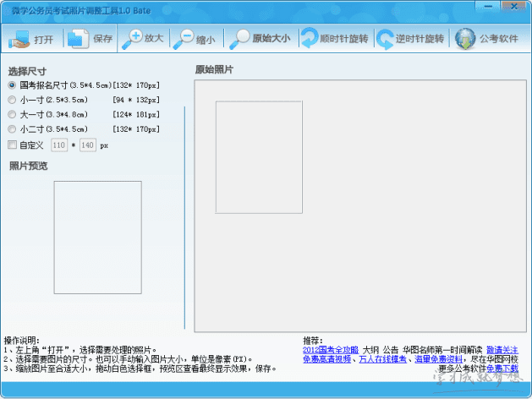Select 大一寸 (3.3*4.8cm) radio option
The height and width of the screenshot is (399, 532).
(x=12, y=114)
